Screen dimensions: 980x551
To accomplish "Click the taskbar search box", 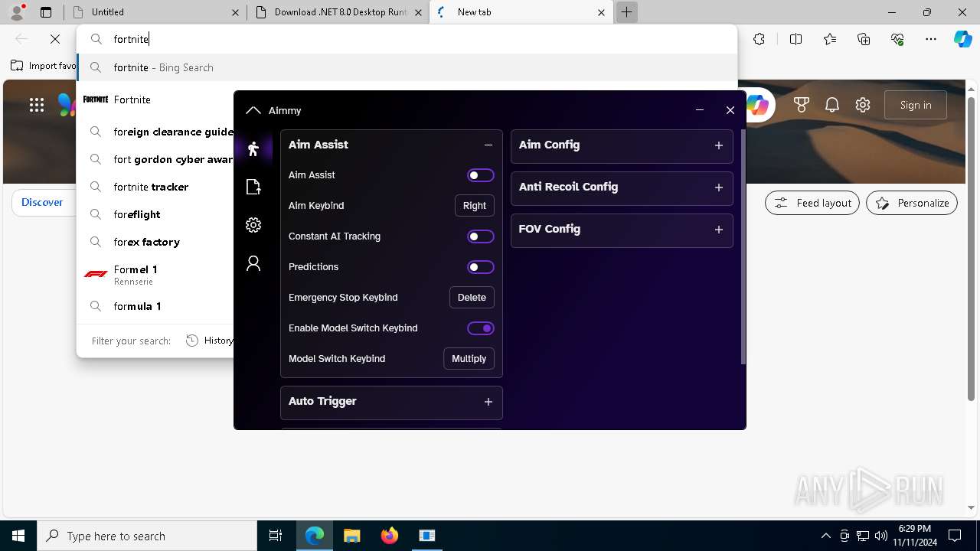I will 147,536.
